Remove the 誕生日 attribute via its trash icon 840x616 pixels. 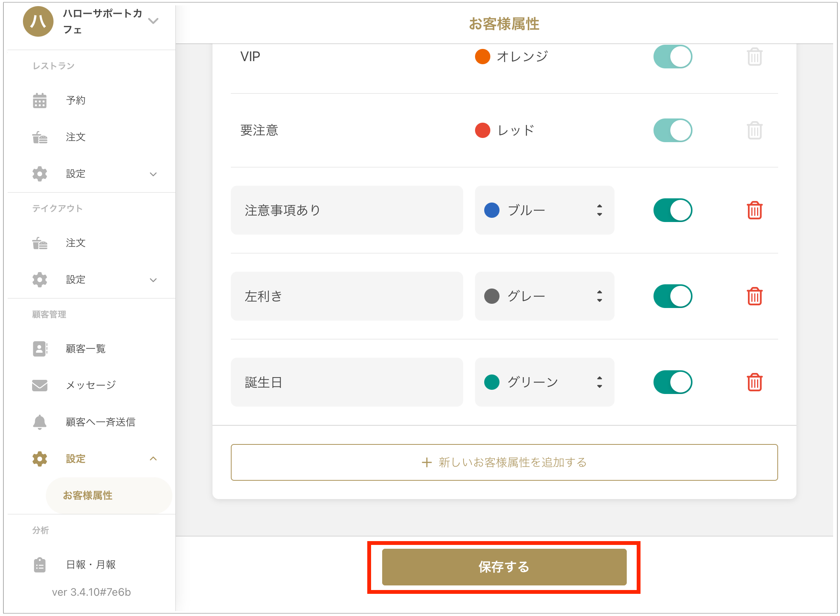[x=754, y=382]
